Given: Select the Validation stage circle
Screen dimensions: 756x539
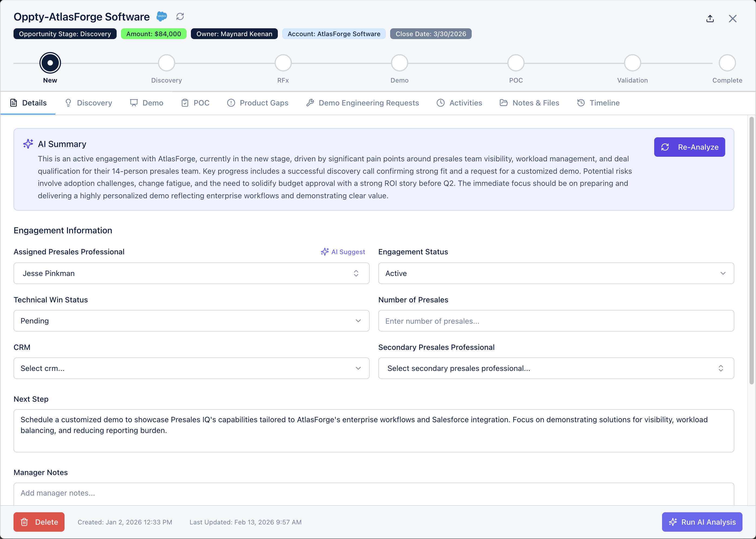Looking at the screenshot, I should point(632,63).
